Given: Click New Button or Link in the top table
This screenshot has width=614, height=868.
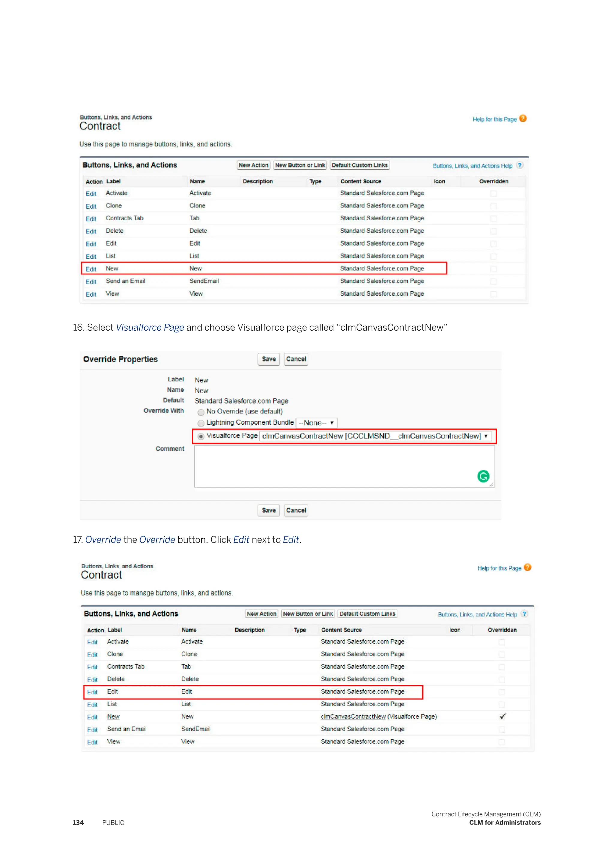Looking at the screenshot, I should tap(300, 165).
